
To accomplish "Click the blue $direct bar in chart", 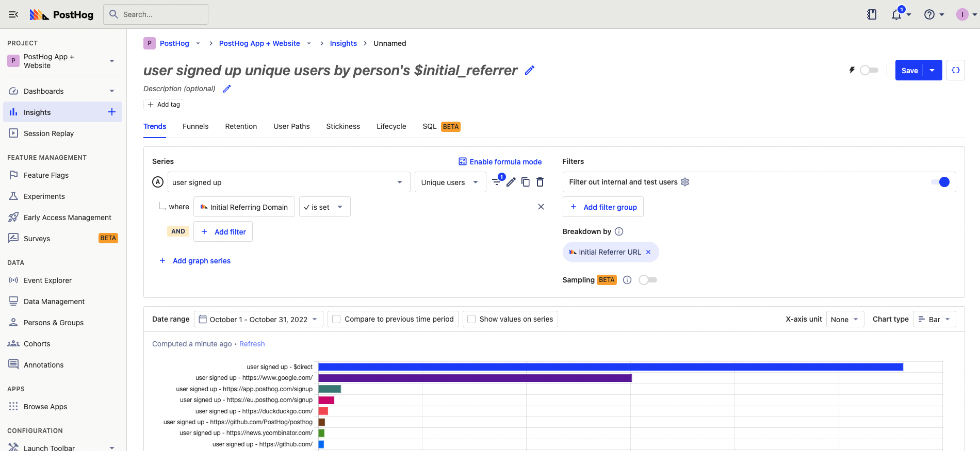I will (610, 367).
